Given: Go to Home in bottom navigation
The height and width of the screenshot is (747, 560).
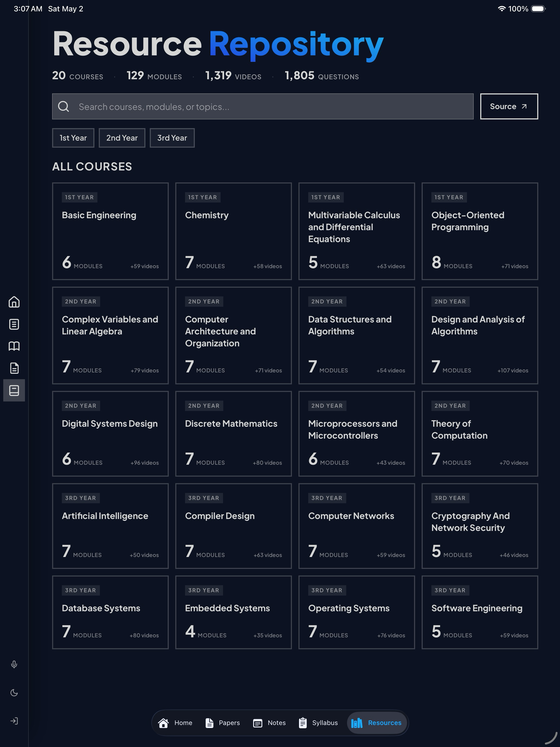Looking at the screenshot, I should pos(175,723).
